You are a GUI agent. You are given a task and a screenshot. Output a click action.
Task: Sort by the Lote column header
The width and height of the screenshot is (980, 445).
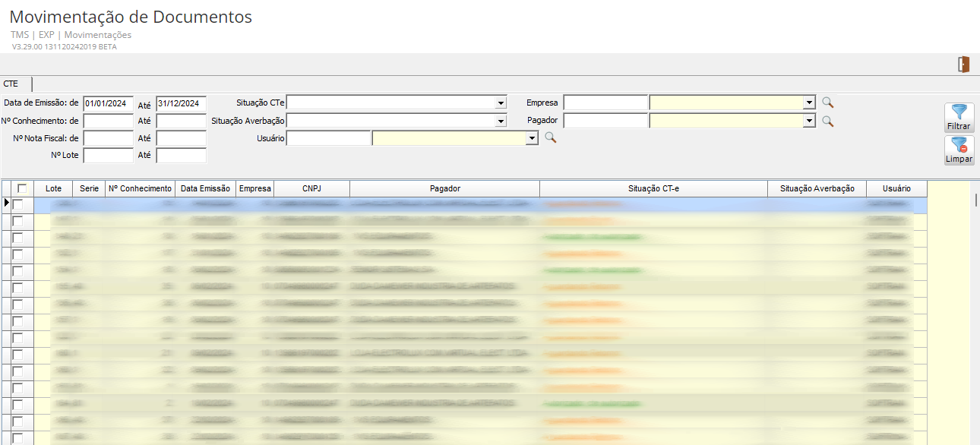coord(53,188)
